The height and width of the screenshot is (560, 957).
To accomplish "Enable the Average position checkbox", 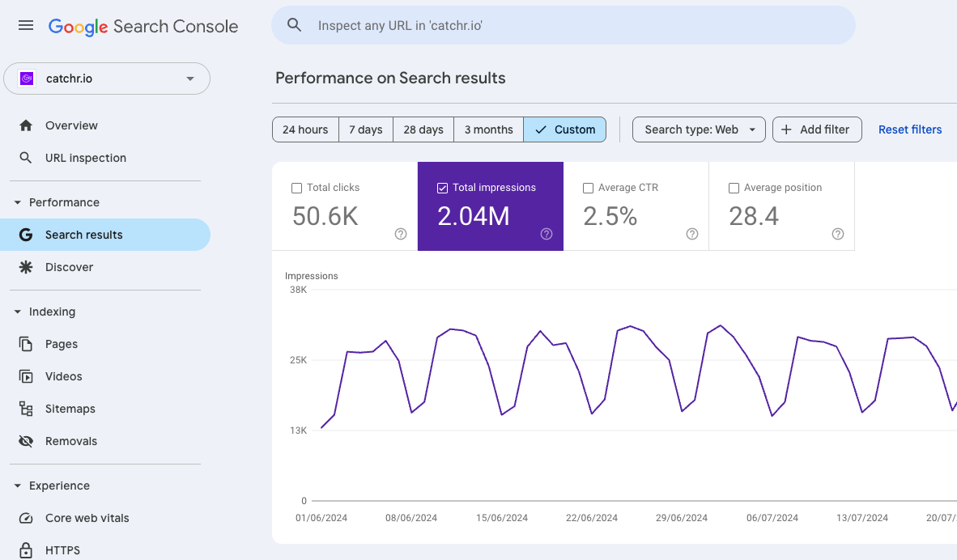I will 734,188.
